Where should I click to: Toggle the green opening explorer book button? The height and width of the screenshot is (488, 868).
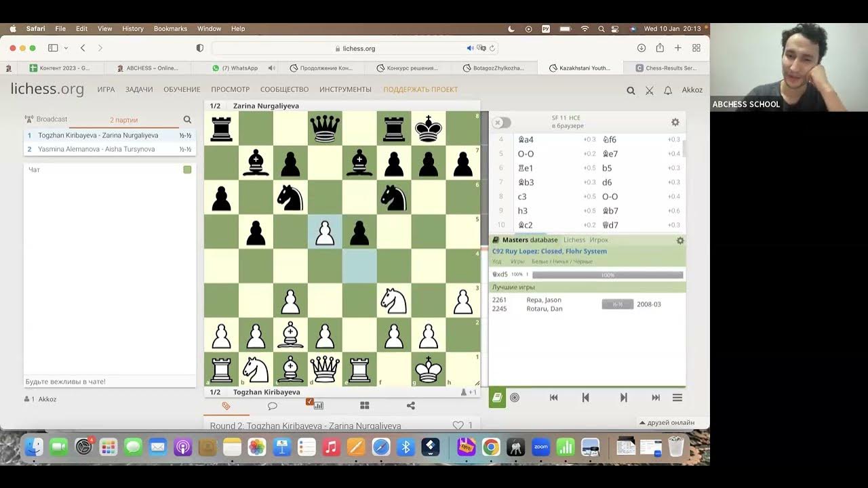tap(497, 398)
